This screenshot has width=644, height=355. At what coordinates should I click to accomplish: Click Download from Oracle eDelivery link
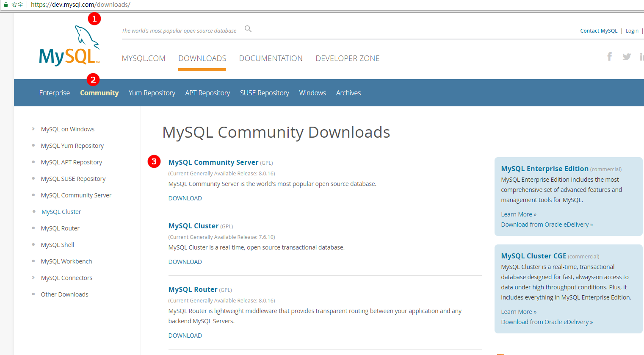coord(547,224)
